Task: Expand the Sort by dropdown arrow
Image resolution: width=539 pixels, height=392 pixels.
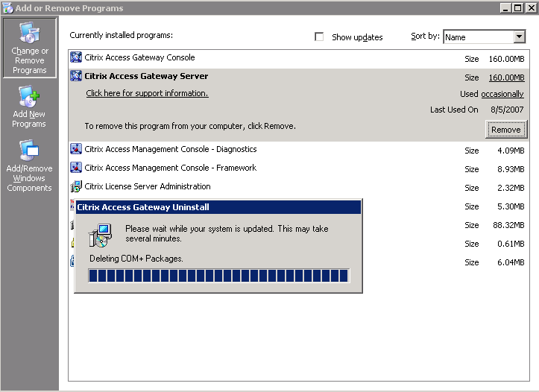Action: [x=520, y=37]
